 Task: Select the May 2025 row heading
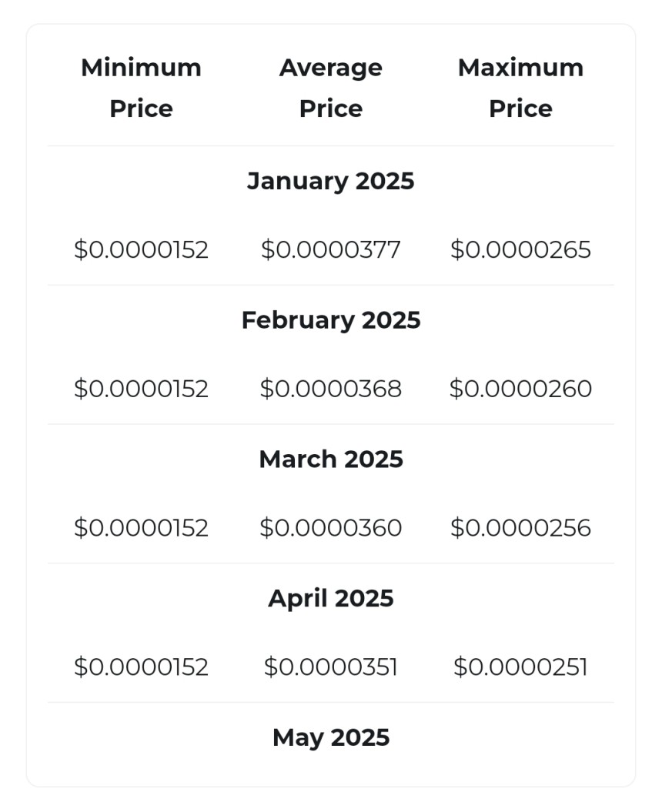pyautogui.click(x=331, y=738)
